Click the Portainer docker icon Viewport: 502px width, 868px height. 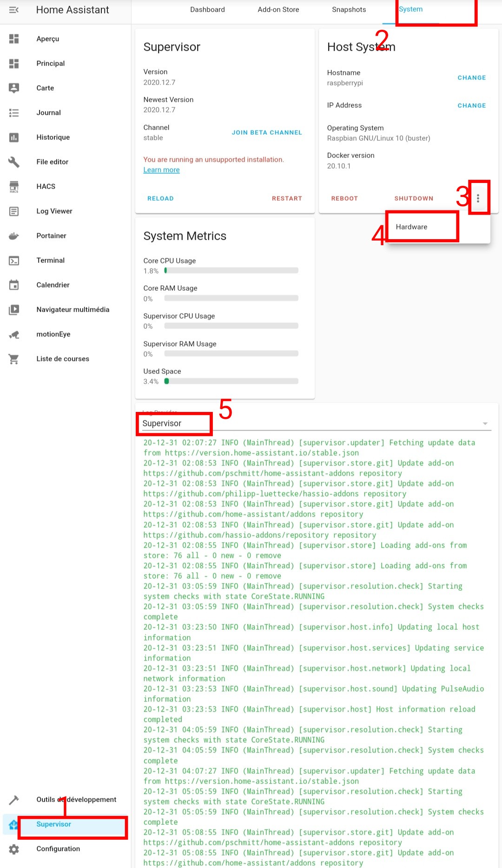click(14, 235)
